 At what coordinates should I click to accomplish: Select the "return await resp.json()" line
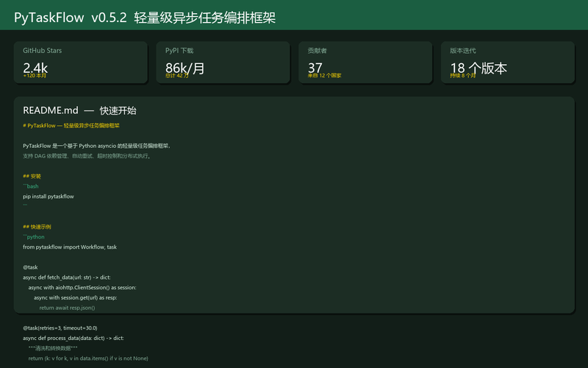click(67, 308)
